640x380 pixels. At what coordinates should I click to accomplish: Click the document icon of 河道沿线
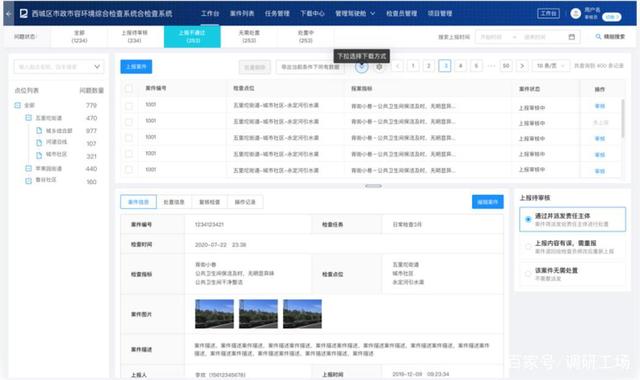tap(39, 142)
